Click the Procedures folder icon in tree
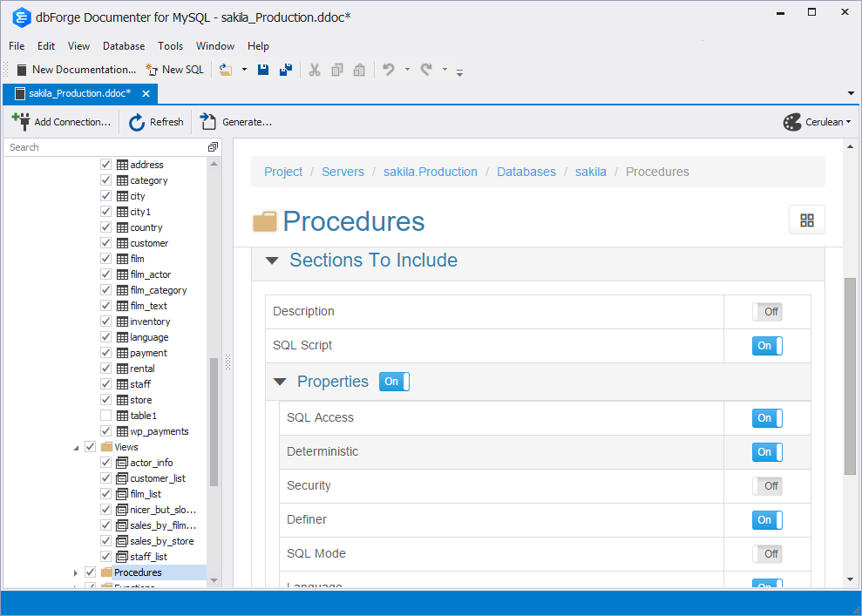The image size is (862, 616). [106, 572]
